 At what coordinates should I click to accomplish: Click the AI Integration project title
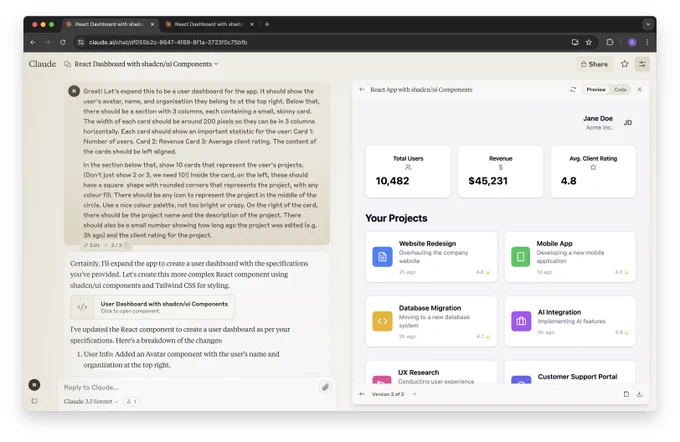tap(559, 312)
